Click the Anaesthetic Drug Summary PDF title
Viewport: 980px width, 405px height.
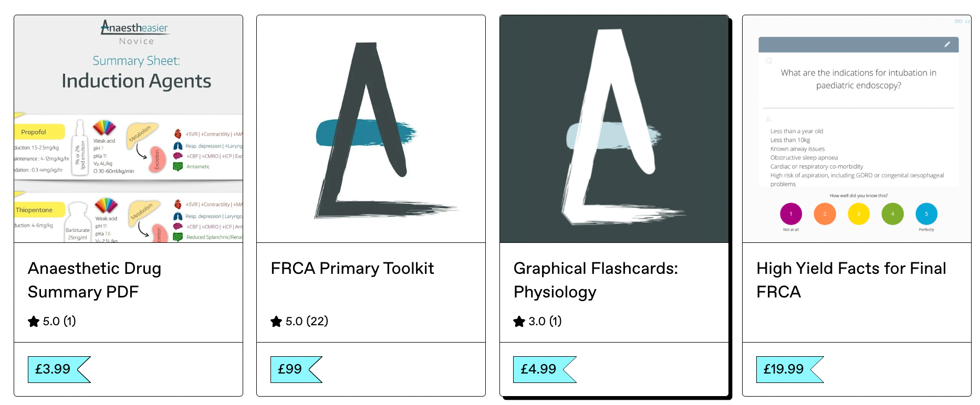point(95,280)
